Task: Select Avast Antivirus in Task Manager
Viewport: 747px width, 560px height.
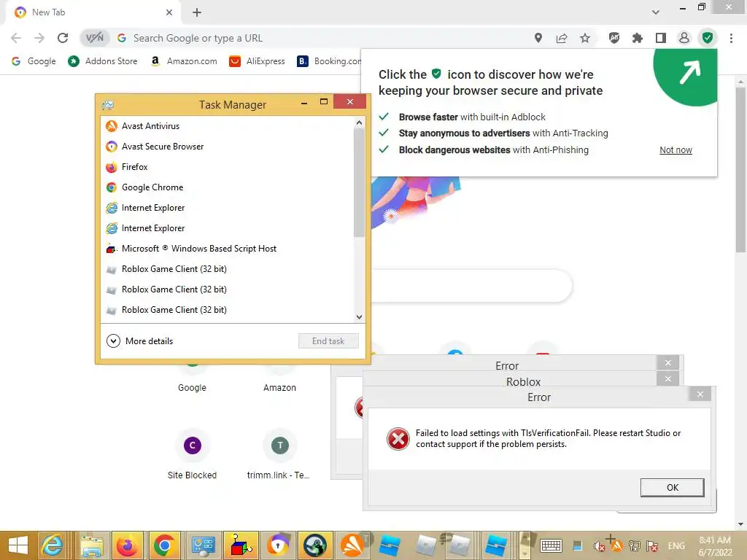Action: tap(228, 125)
